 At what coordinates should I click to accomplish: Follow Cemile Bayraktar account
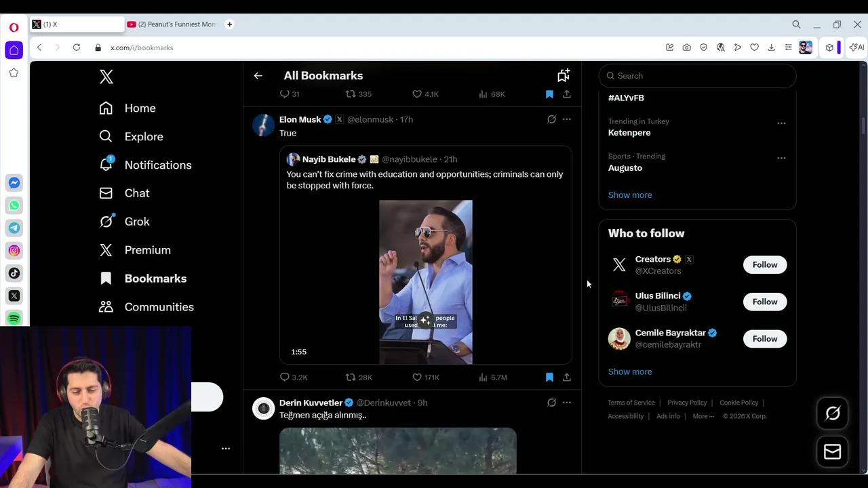[x=765, y=339]
